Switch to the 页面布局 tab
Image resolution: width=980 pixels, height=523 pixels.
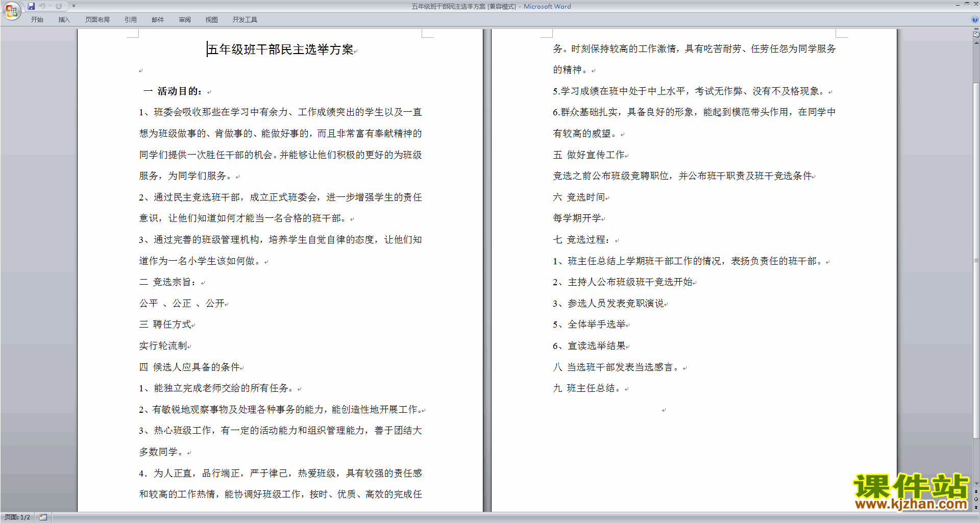pyautogui.click(x=97, y=19)
